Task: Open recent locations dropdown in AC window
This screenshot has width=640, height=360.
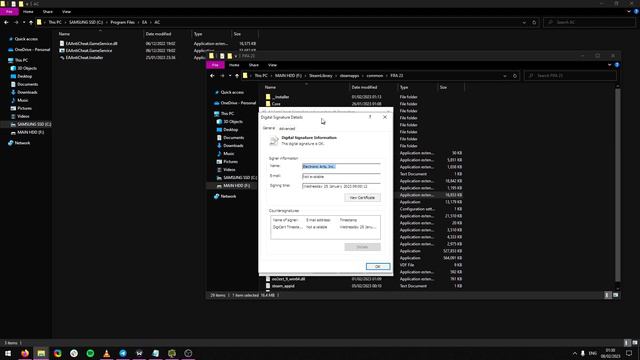Action: (x=24, y=22)
